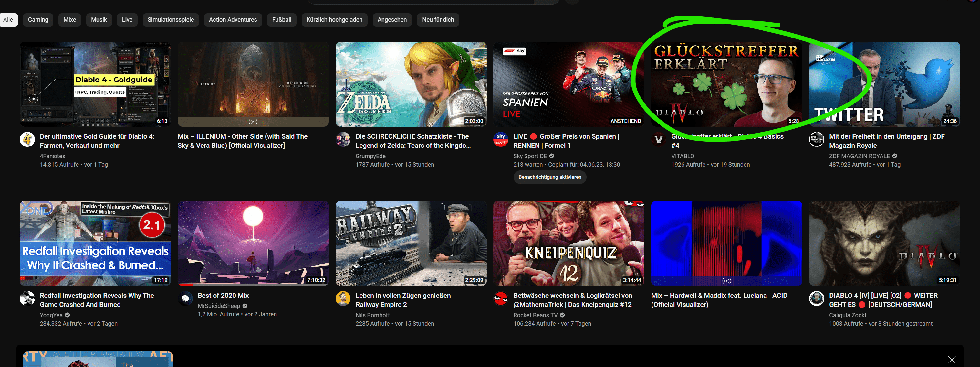Click Benachrichtigung aktivieren button

[x=550, y=177]
